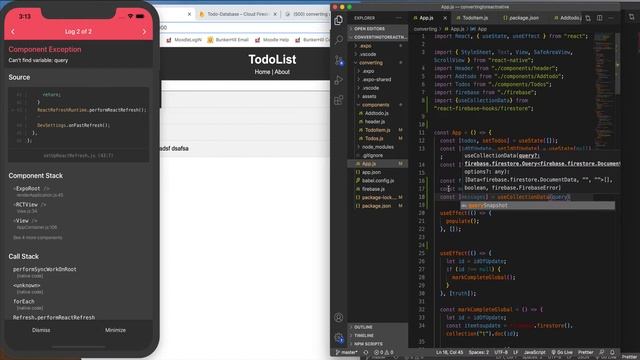Open the Explorer view in the VS Code activity bar
This screenshot has height=360, width=640.
pos(338,20)
